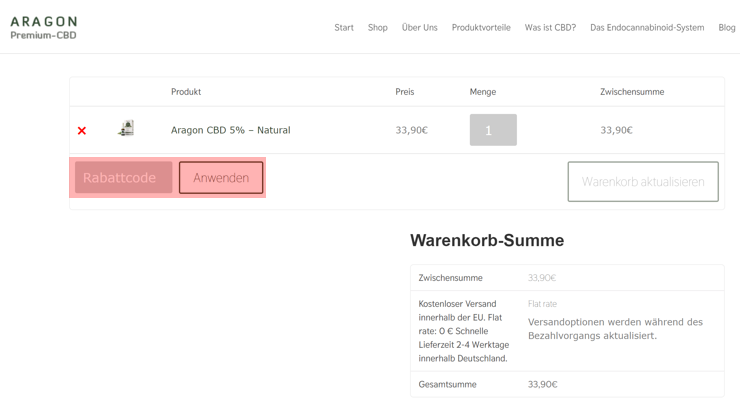Open the Start menu item
The image size is (740, 402).
click(x=344, y=27)
